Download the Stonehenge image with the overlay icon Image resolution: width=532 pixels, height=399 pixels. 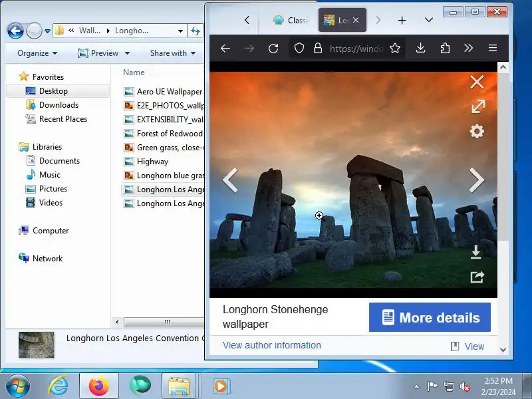tap(476, 252)
